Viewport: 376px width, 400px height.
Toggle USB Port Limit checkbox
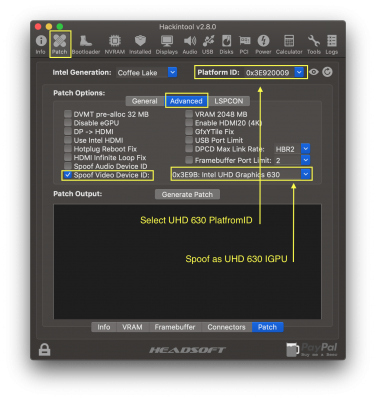pyautogui.click(x=189, y=140)
